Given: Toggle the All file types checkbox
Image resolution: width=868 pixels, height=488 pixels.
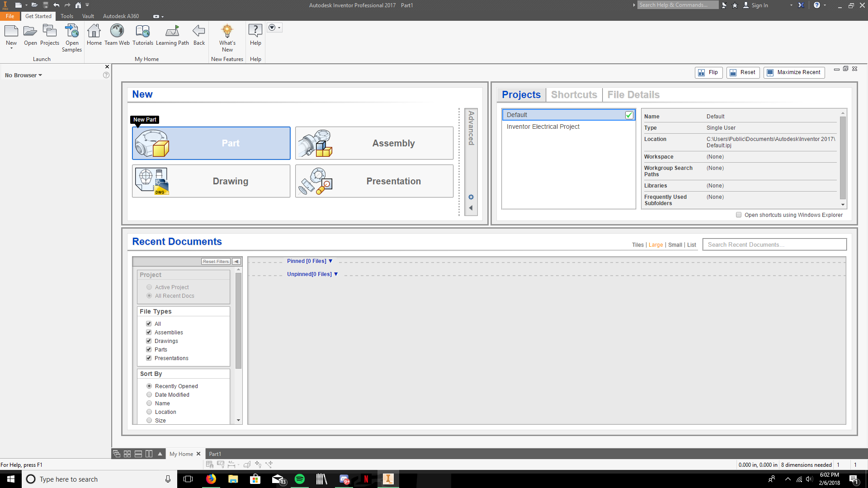Looking at the screenshot, I should tap(149, 324).
